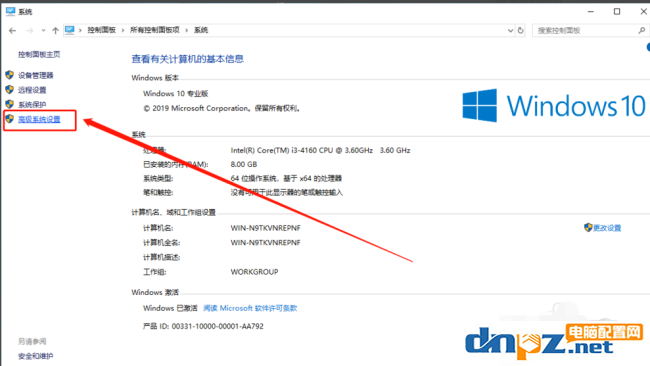The height and width of the screenshot is (366, 650).
Task: Click the back navigation arrow
Action: (12, 30)
